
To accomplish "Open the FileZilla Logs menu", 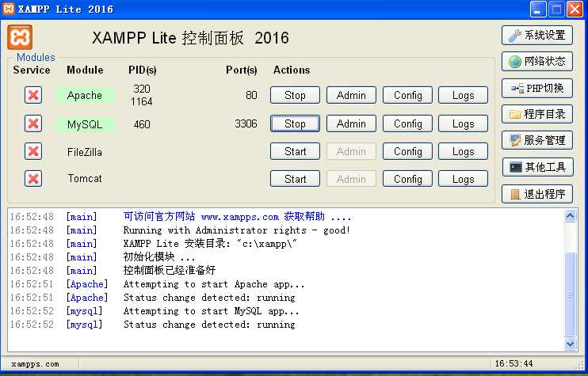I will (x=463, y=151).
